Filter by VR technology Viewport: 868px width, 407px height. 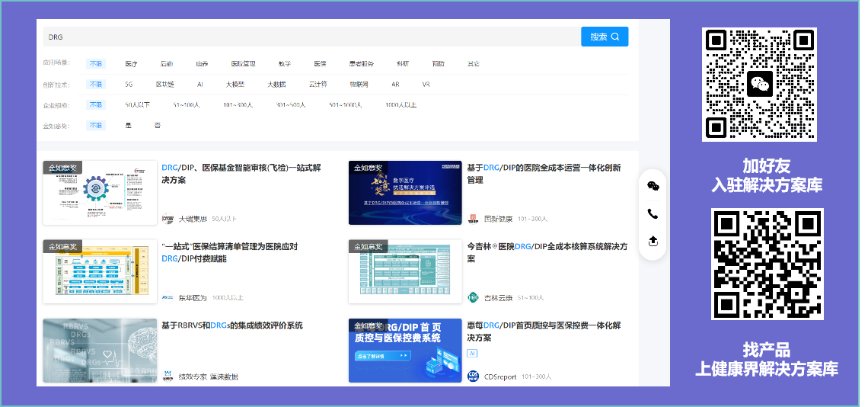[426, 85]
